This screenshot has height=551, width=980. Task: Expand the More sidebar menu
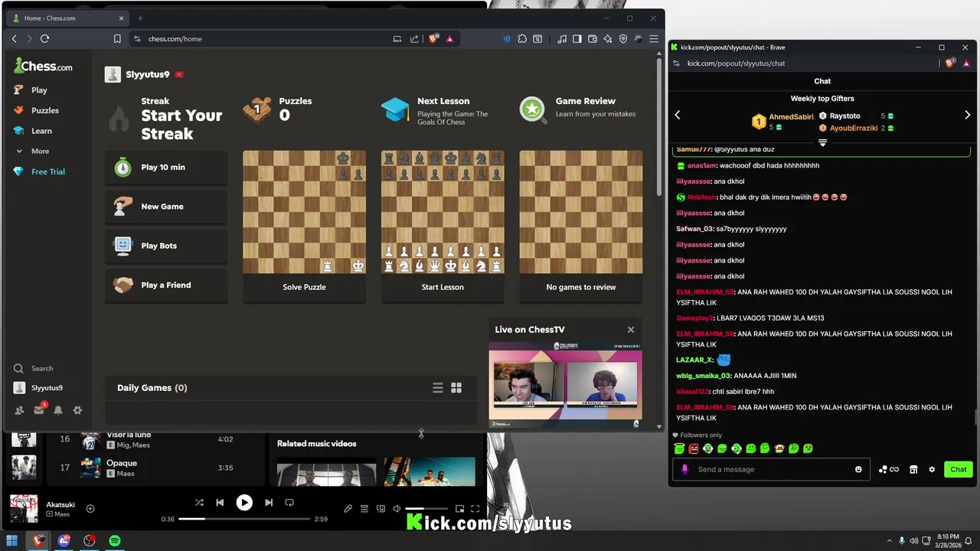pos(32,151)
